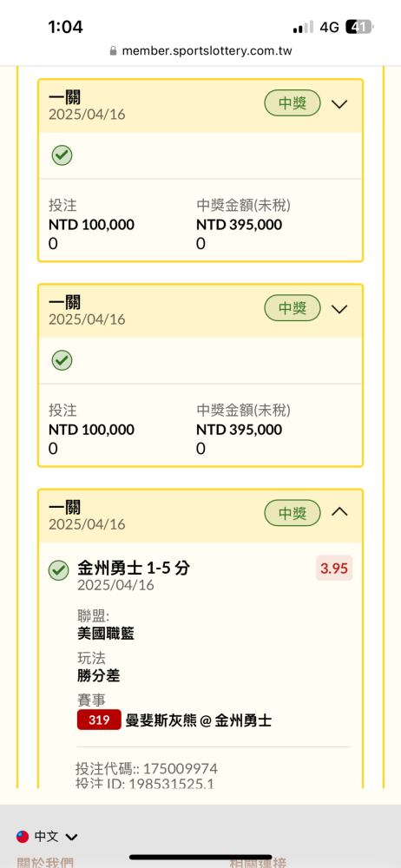Click the red 319 match number badge

pyautogui.click(x=99, y=720)
